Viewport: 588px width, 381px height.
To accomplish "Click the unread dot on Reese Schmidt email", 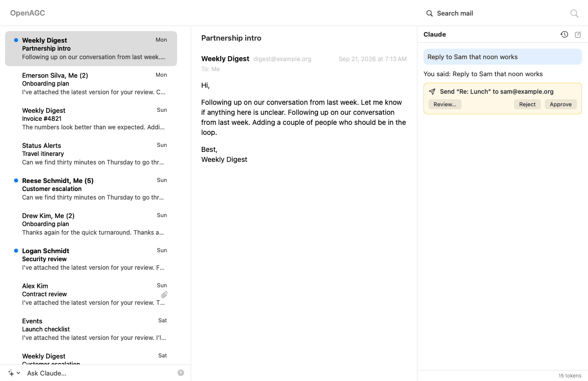I will [16, 180].
